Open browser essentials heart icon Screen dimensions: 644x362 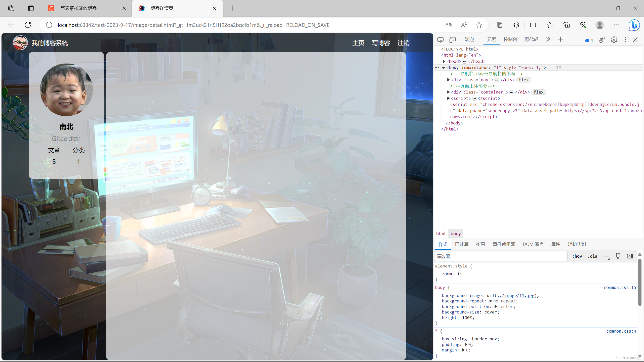click(x=583, y=25)
